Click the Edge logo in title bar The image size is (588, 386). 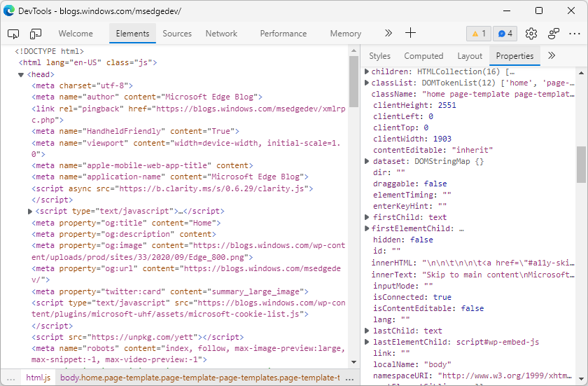[9, 11]
